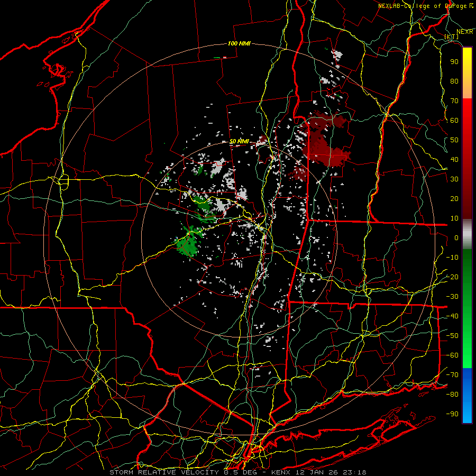This screenshot has height=476, width=476.
Task: Click the -60 value on the velocity scale
Action: (x=452, y=355)
